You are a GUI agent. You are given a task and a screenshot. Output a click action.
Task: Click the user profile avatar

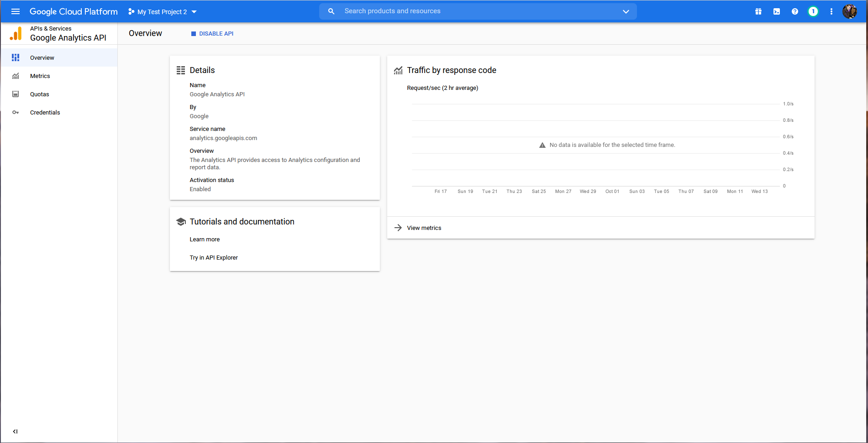850,11
